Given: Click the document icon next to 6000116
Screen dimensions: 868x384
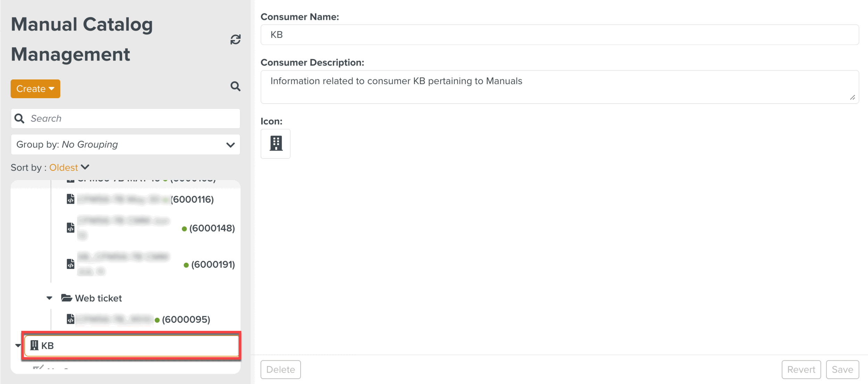Looking at the screenshot, I should coord(70,199).
